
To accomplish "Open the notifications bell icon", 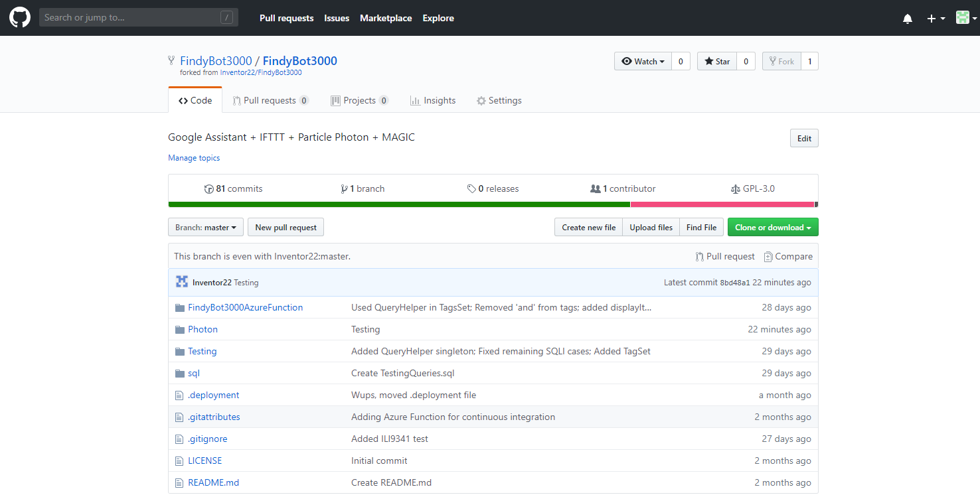I will coord(908,19).
